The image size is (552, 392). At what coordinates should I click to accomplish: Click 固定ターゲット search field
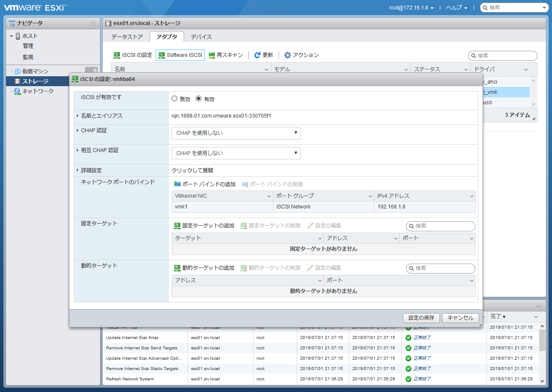tap(441, 226)
